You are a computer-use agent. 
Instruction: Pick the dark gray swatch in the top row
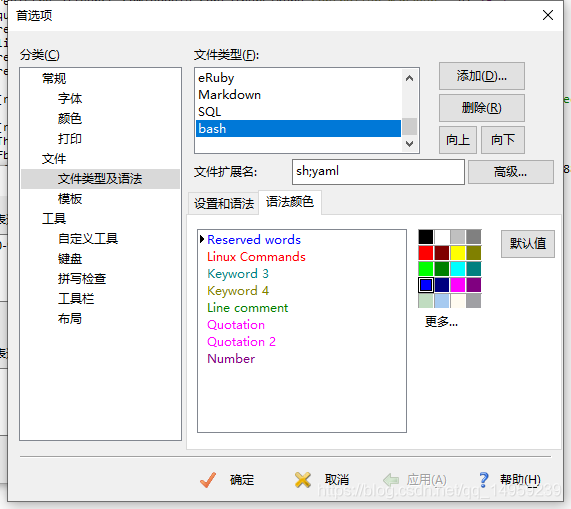[x=474, y=237]
